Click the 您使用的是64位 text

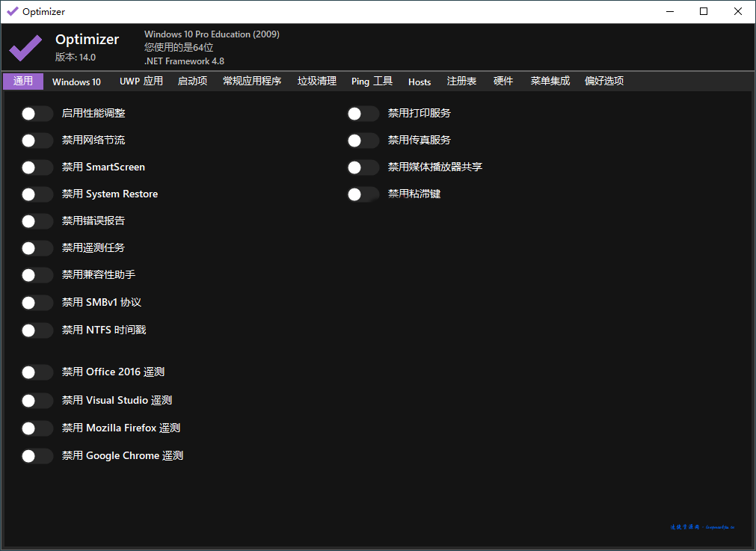[179, 47]
